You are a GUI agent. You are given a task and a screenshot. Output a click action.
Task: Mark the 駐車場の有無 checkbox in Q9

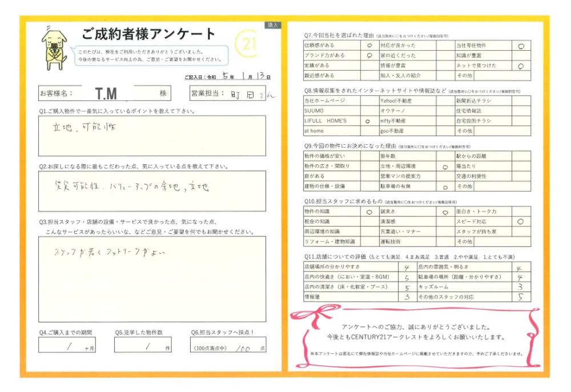pos(444,187)
